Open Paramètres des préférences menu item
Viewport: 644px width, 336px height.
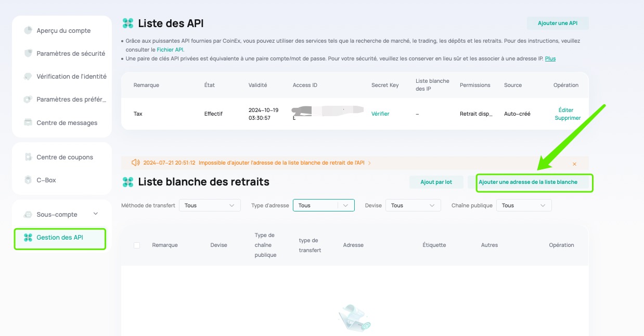pyautogui.click(x=71, y=99)
